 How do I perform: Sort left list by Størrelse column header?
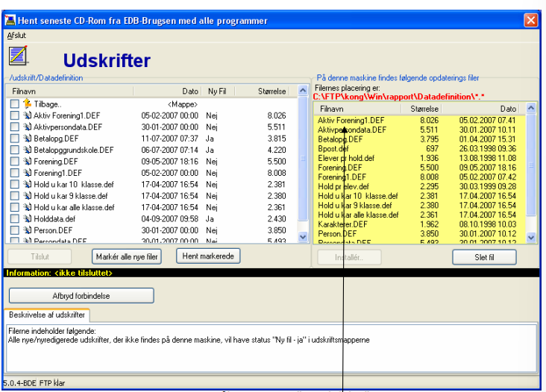tap(262, 92)
